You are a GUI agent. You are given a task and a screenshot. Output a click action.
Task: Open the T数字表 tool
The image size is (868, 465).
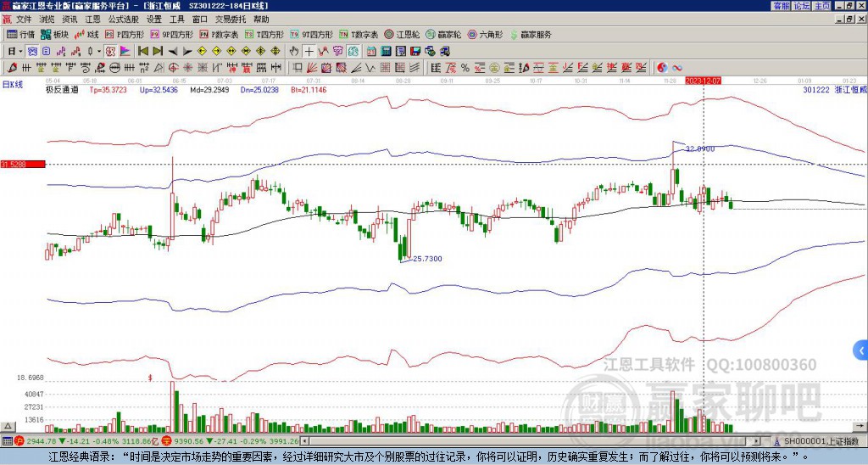[359, 34]
